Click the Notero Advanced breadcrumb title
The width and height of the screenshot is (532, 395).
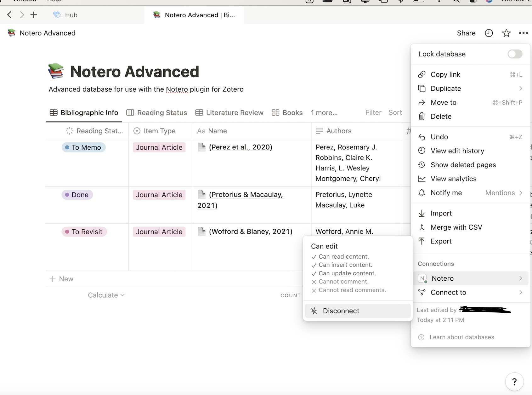tap(48, 33)
